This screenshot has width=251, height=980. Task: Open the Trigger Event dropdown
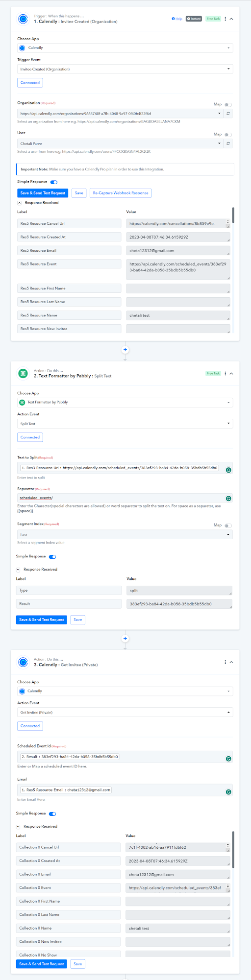point(125,69)
